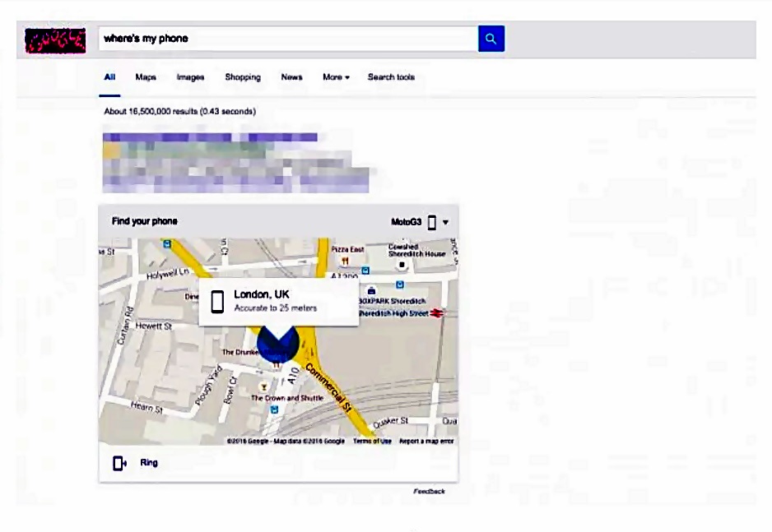The width and height of the screenshot is (772, 532).
Task: Open the Images tab
Action: pos(190,77)
